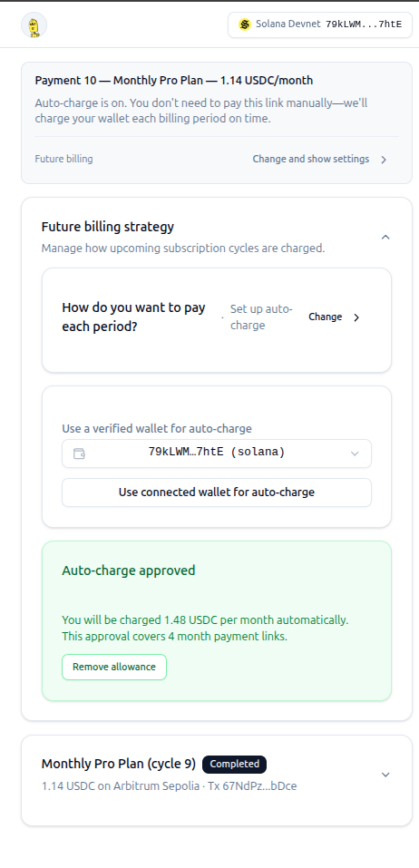The width and height of the screenshot is (419, 868).
Task: Click Change and show settings link
Action: point(310,159)
